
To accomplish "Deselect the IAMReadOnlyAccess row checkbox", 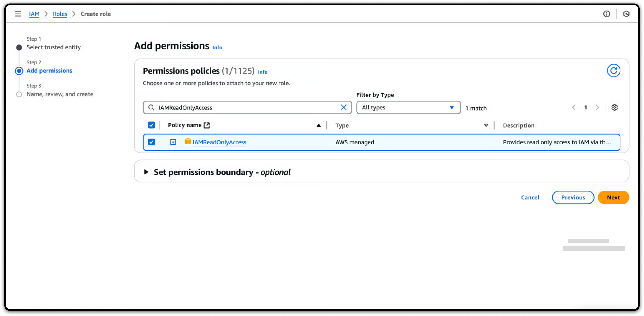I will coord(151,142).
